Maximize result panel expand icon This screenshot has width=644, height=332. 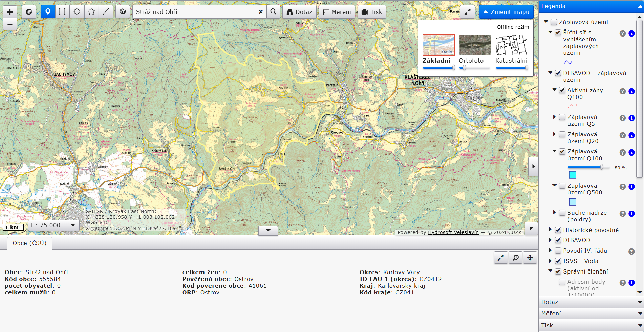(501, 258)
